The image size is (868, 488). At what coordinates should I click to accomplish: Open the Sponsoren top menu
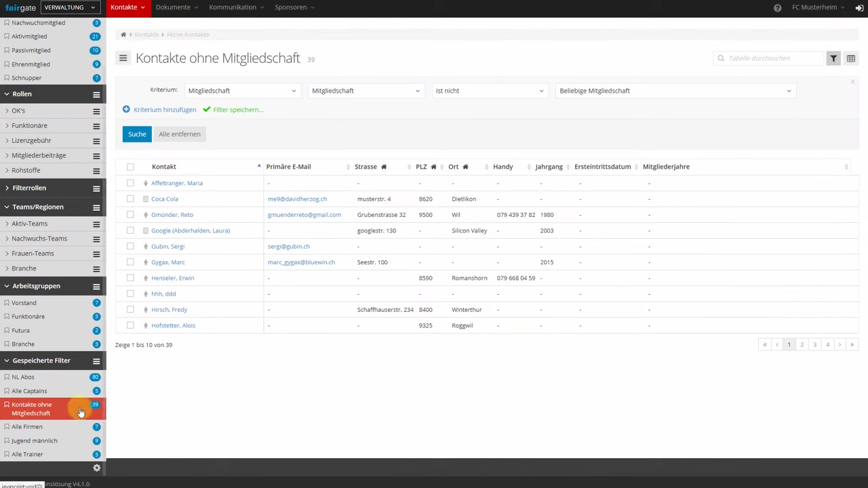tap(294, 7)
